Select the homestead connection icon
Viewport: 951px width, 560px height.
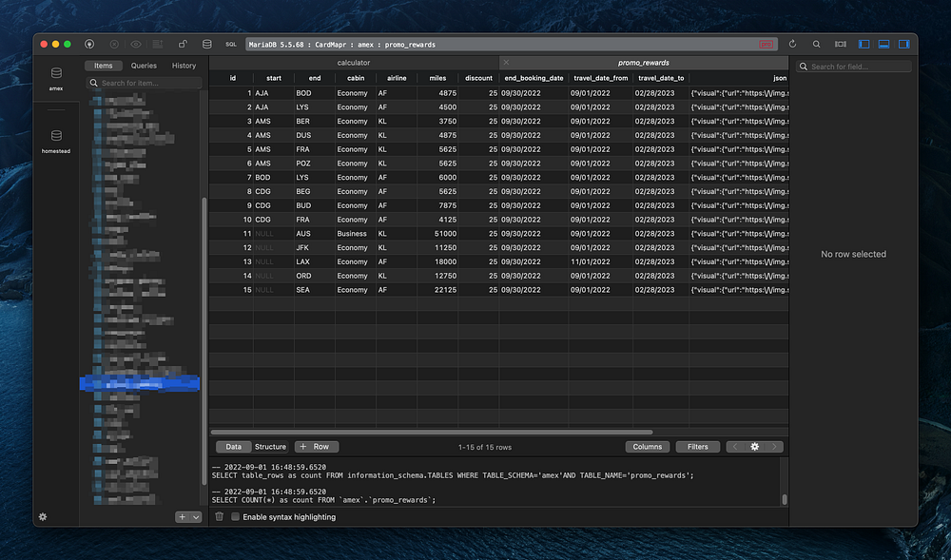click(x=56, y=140)
